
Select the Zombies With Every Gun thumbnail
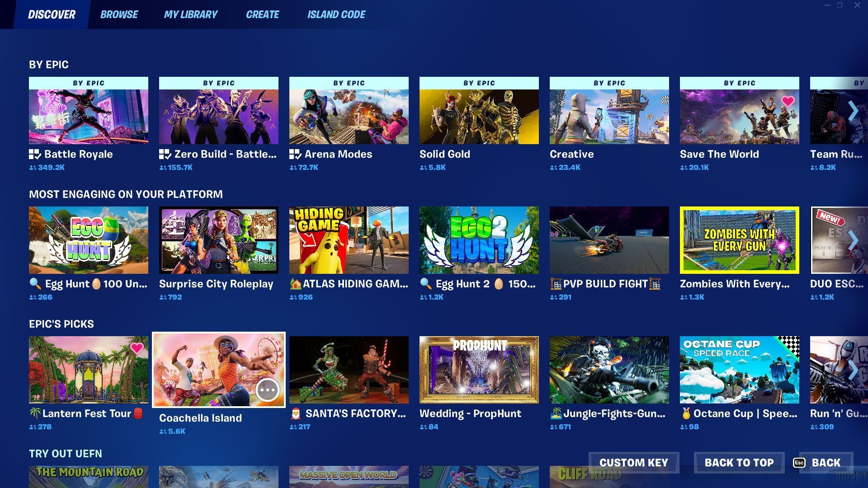coord(739,240)
